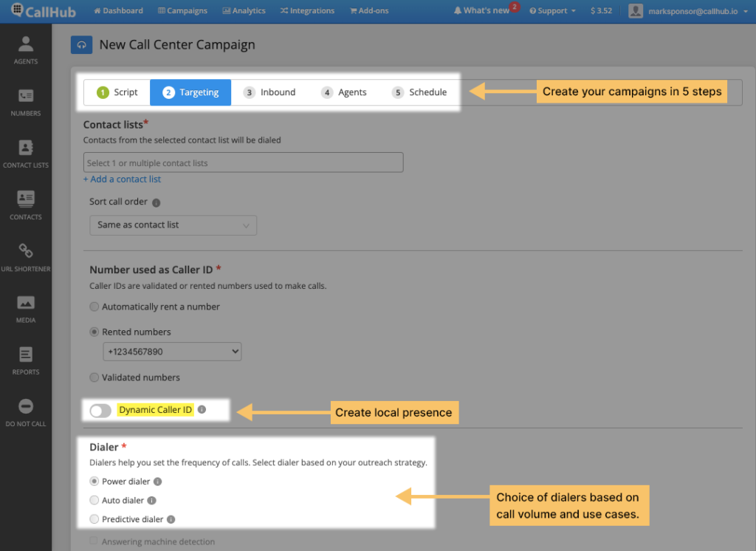Click the + Add a contact list link
756x551 pixels.
122,179
